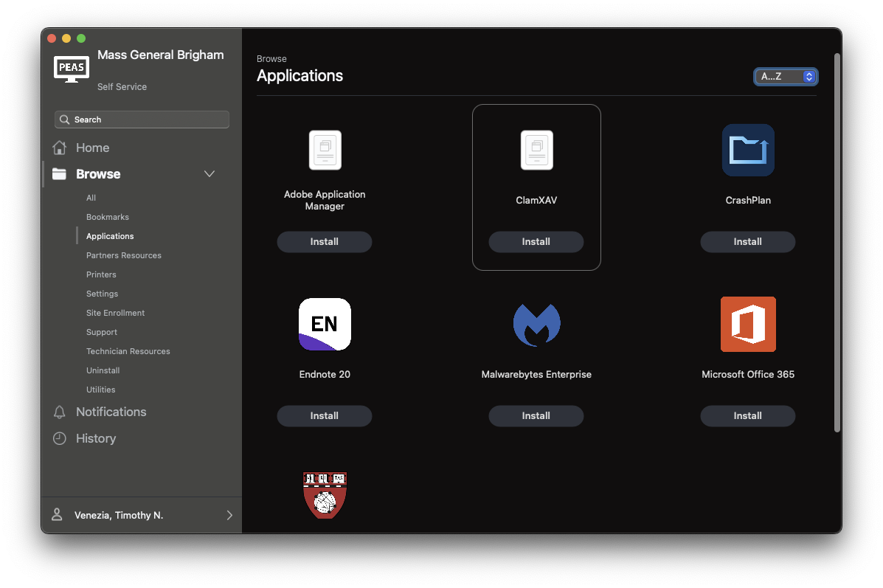Click the Venezia, Timothy N. account name

point(119,515)
